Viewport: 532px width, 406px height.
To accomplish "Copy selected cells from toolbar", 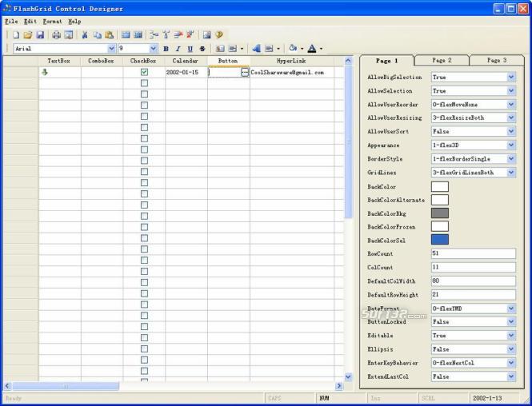I will point(98,35).
